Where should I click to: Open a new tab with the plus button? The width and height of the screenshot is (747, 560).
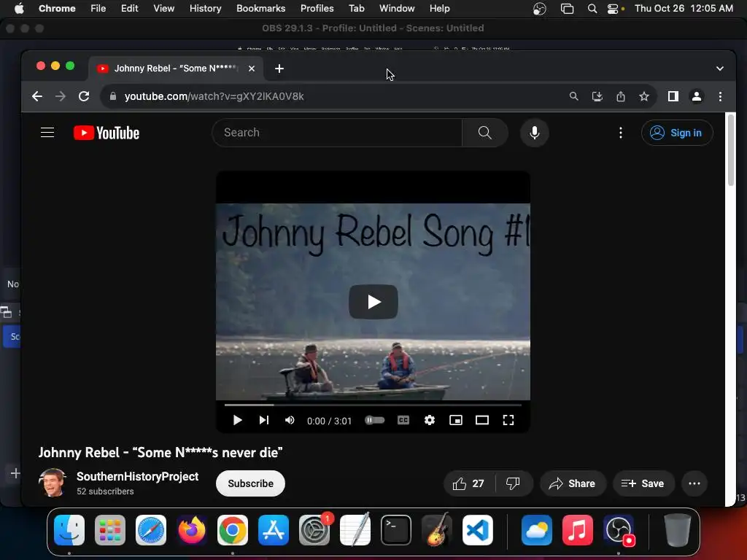pos(279,69)
